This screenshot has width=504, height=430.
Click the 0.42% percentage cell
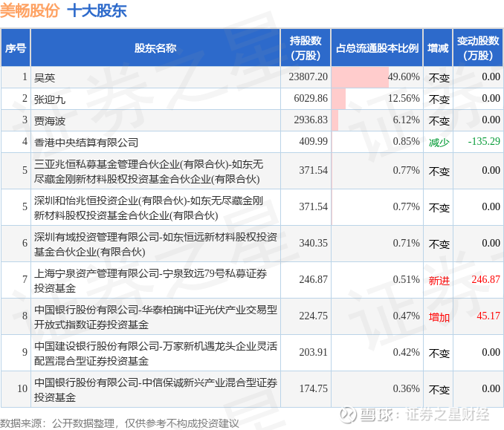[406, 352]
